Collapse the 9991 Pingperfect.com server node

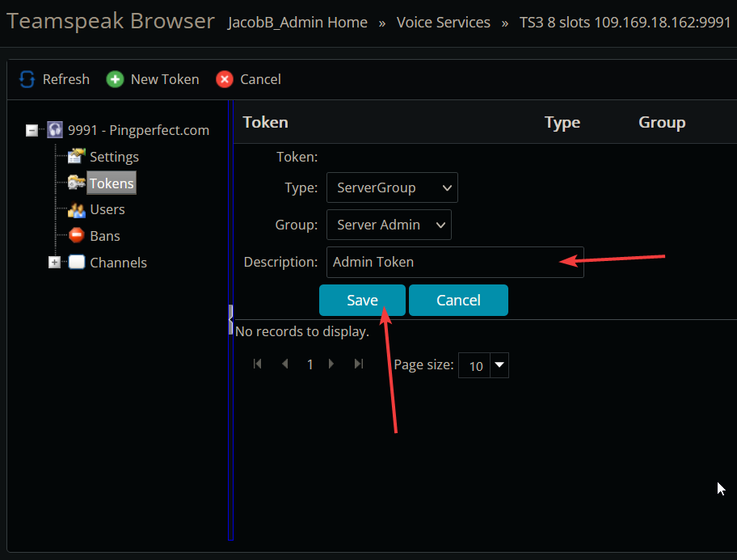click(x=32, y=130)
